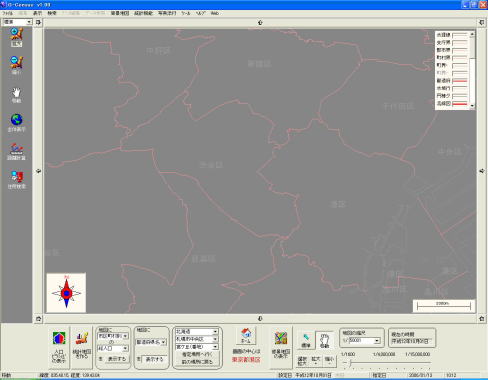Click the return to previous location button
Viewport: 488px width, 380px height.
click(197, 362)
